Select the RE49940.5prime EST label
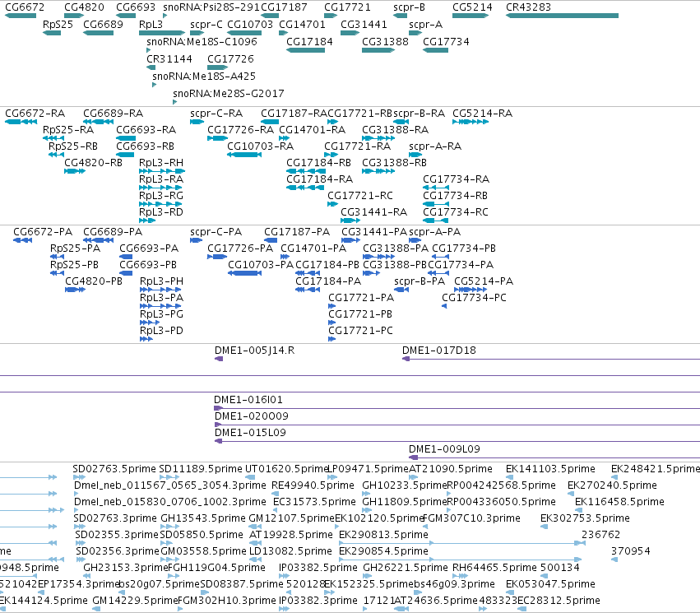700x613 pixels. coord(313,485)
